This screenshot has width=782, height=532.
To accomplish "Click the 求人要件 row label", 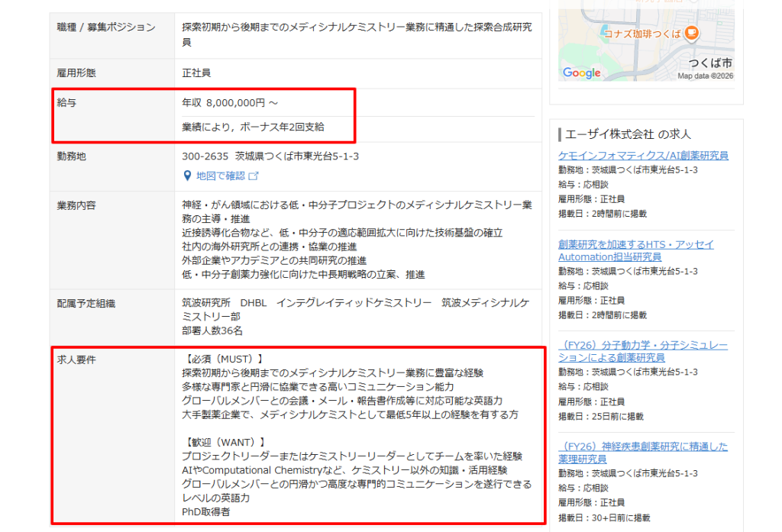I will [76, 360].
